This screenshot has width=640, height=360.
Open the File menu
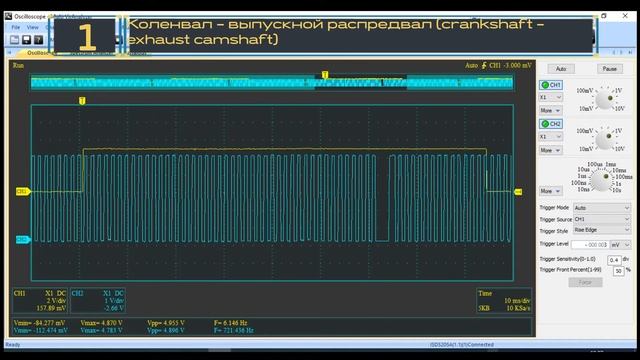point(16,27)
